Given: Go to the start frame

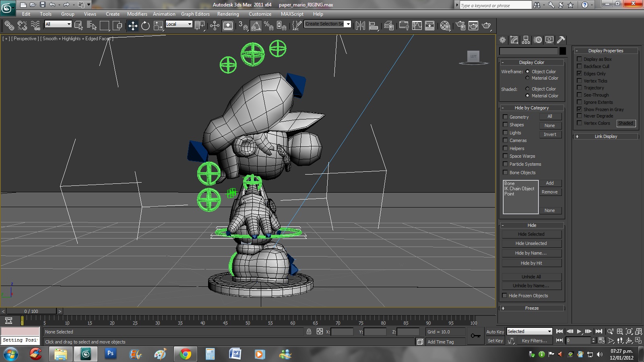Looking at the screenshot, I should pos(559,331).
